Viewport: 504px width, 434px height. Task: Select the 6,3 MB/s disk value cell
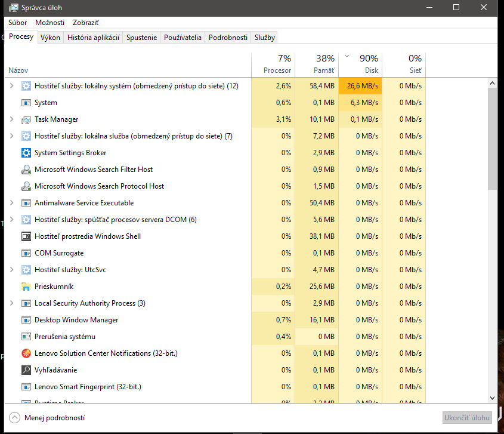(360, 103)
